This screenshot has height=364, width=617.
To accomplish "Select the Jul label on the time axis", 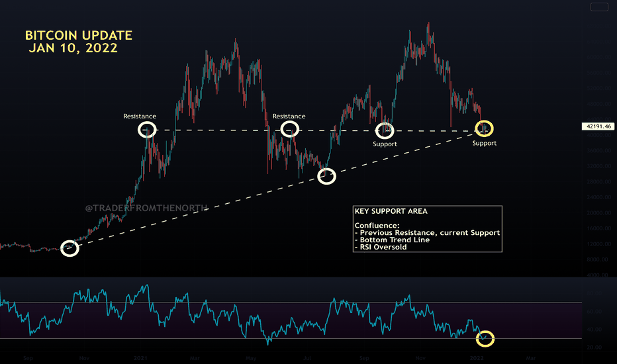I will (x=307, y=358).
